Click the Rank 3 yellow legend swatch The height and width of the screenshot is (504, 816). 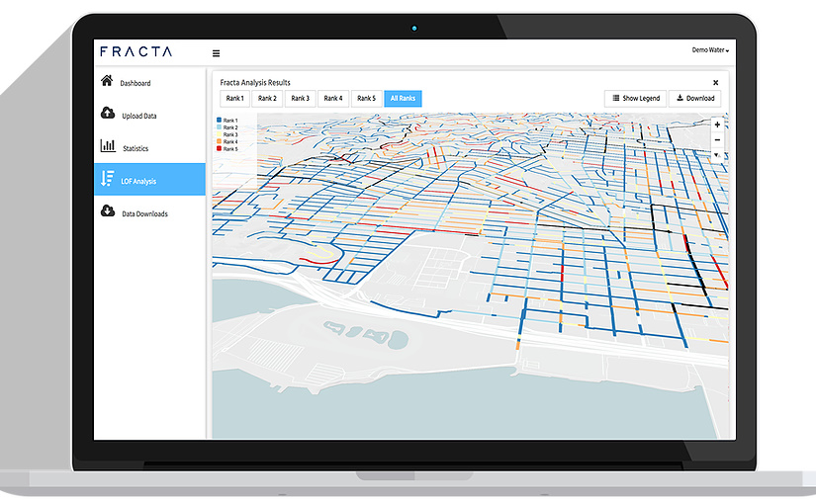(220, 134)
